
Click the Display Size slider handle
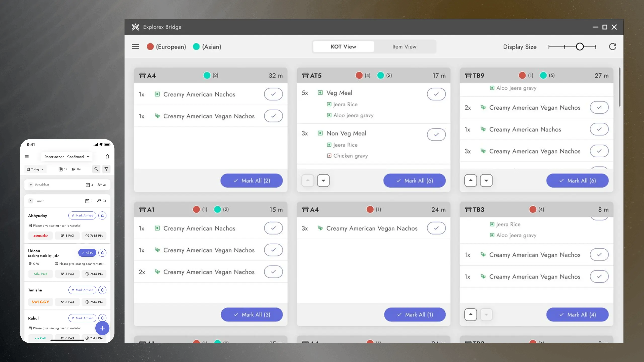point(580,47)
